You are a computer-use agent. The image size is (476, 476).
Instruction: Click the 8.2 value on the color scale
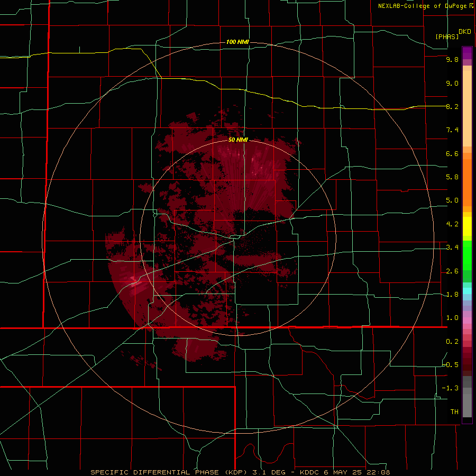452,106
